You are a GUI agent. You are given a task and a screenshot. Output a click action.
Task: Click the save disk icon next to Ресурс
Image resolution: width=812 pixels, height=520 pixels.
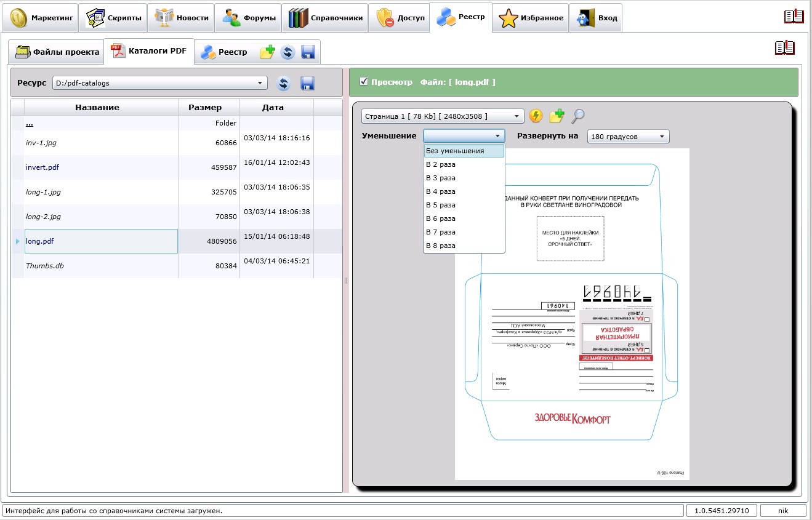click(x=307, y=83)
